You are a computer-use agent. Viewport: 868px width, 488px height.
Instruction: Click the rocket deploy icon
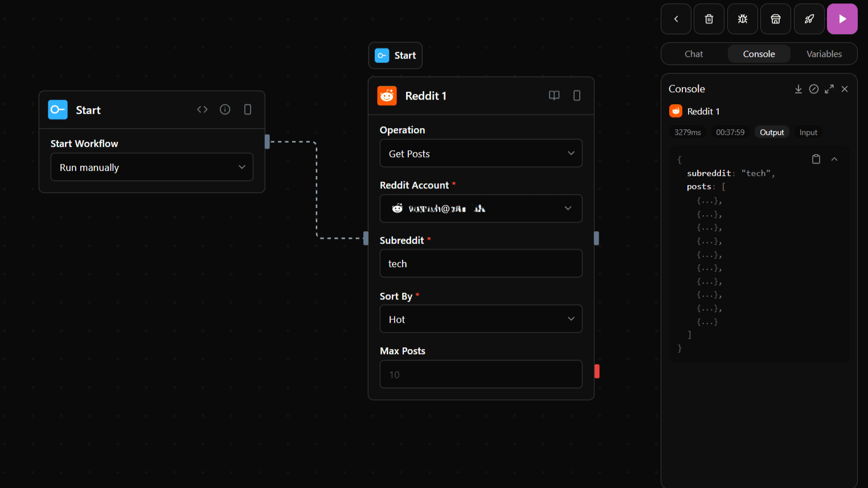pyautogui.click(x=809, y=19)
